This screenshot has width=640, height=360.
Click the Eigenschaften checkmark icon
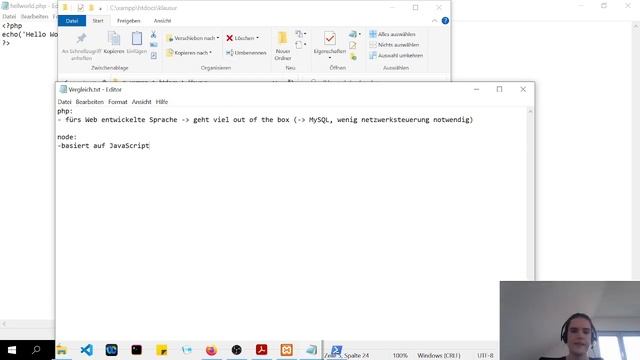click(330, 38)
